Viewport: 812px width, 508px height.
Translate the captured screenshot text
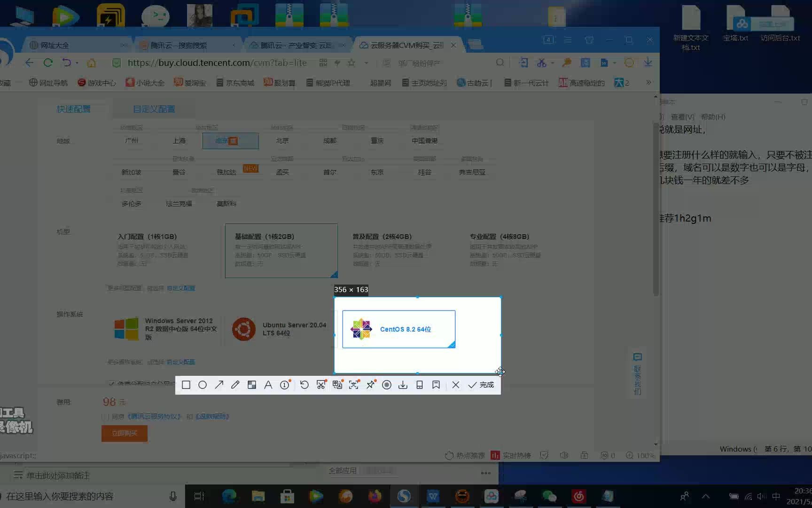pyautogui.click(x=337, y=385)
